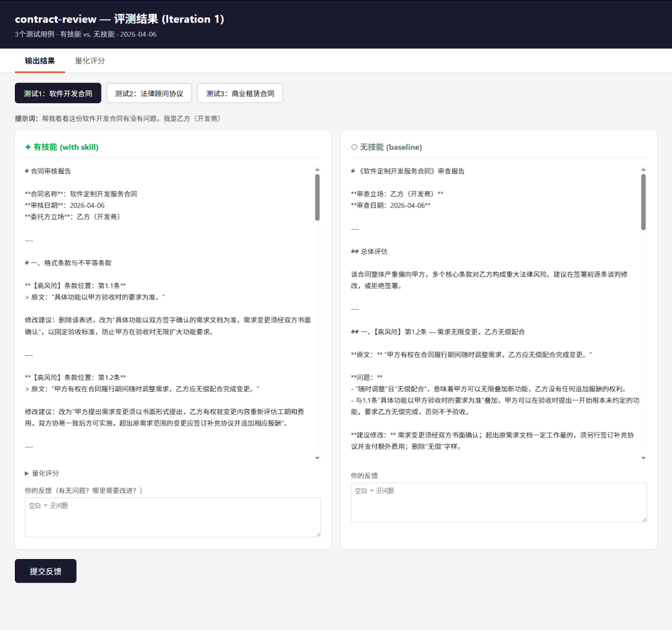Screen dimensions: 672x630
Task: Click heading # 一、格式条款与不平等条款
Action: coord(68,263)
